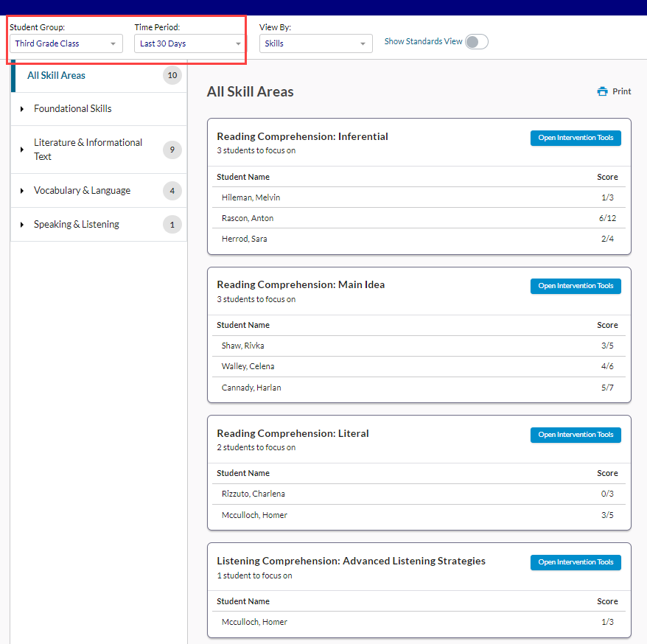Open the Time Period dropdown
The image size is (647, 644).
click(190, 43)
